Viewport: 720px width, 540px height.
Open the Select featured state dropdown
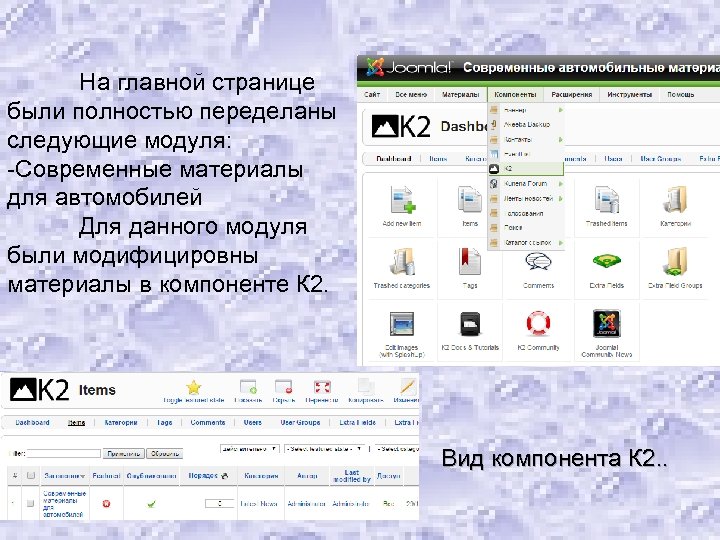[x=325, y=449]
